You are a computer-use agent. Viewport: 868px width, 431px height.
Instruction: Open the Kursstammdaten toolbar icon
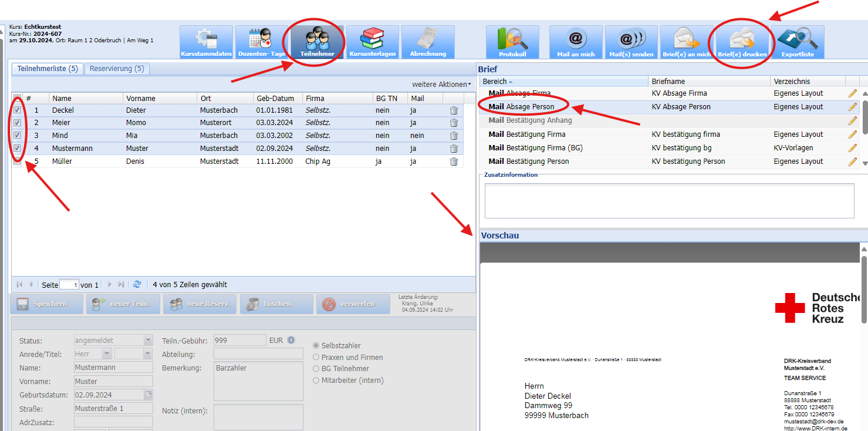click(x=206, y=42)
